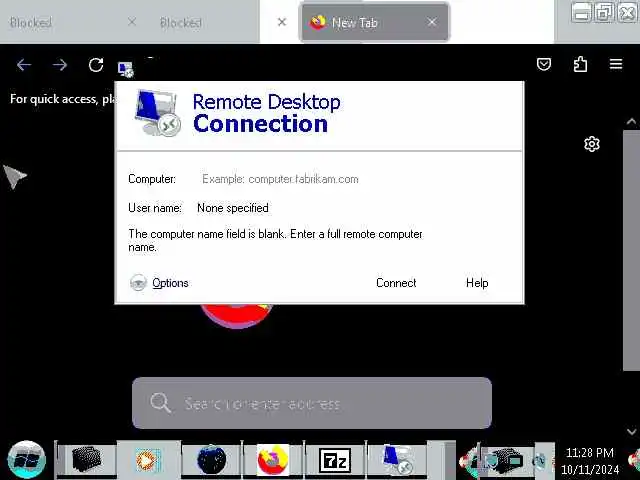Click the system tray network device icon
640x480 pixels.
coord(506,460)
